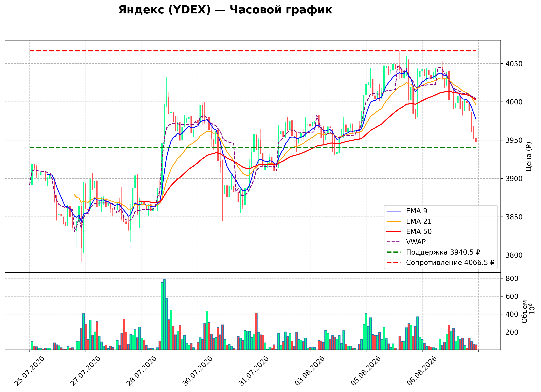
Task: Click the 28.07.2026 date label
Action: pos(141,371)
